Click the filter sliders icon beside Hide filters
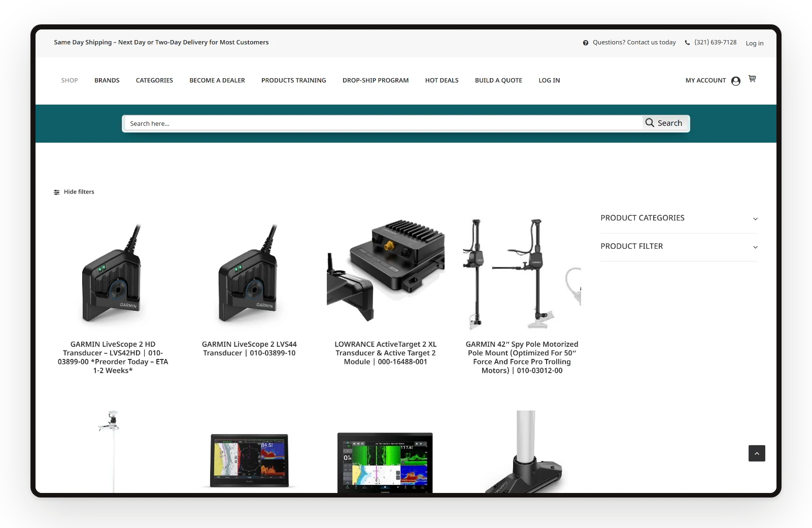The image size is (812, 528). click(x=57, y=192)
